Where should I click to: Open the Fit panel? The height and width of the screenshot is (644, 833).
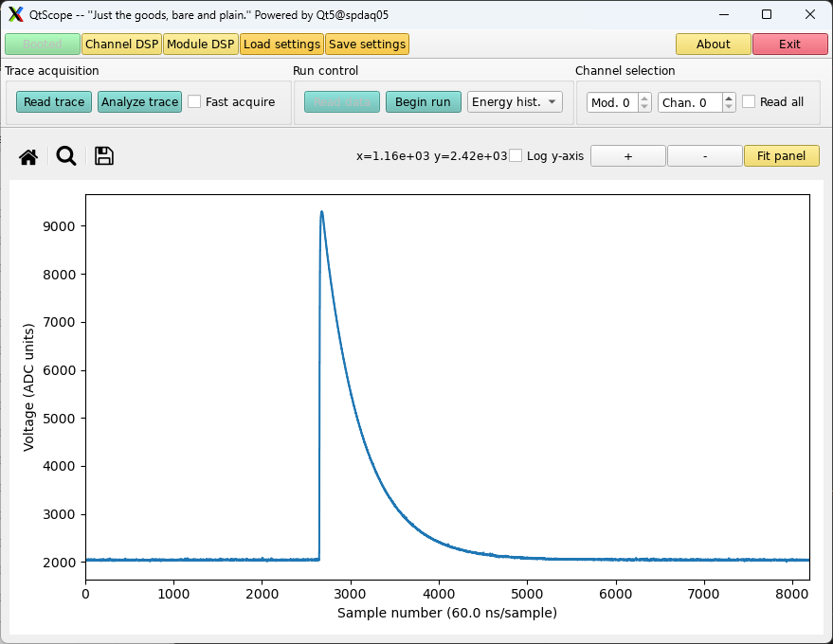click(x=782, y=156)
